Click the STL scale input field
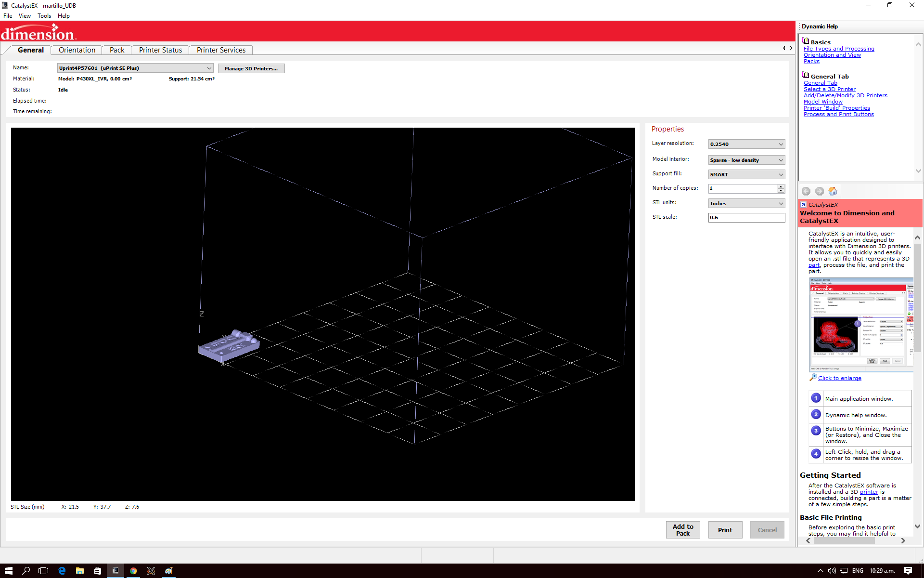The height and width of the screenshot is (578, 924). [746, 218]
